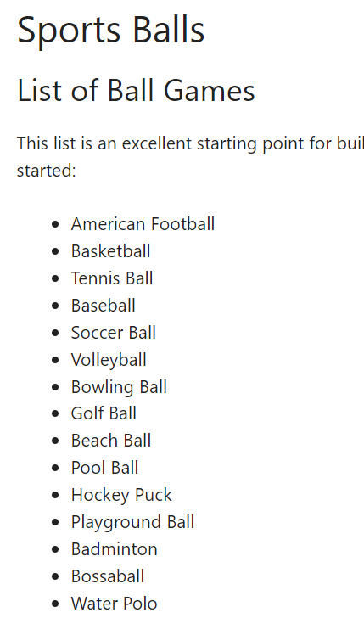Viewport: 364px width, 618px height.
Task: Select Basketball in the list
Action: pos(110,251)
